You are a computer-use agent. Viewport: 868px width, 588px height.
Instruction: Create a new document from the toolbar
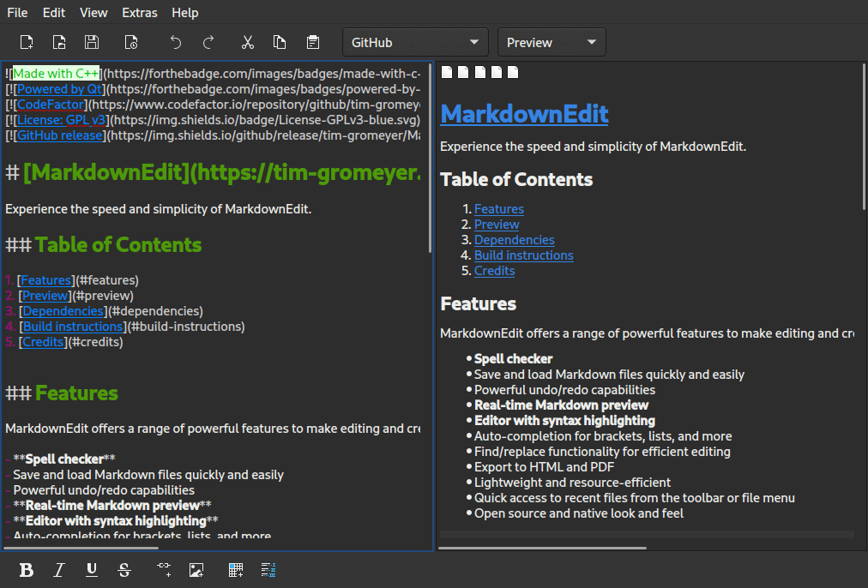[x=26, y=43]
